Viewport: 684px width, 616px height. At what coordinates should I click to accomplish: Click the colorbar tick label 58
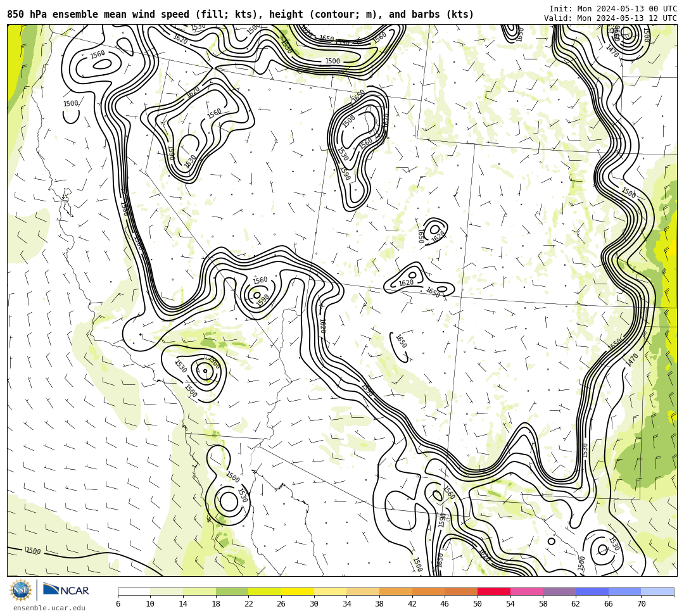[543, 604]
